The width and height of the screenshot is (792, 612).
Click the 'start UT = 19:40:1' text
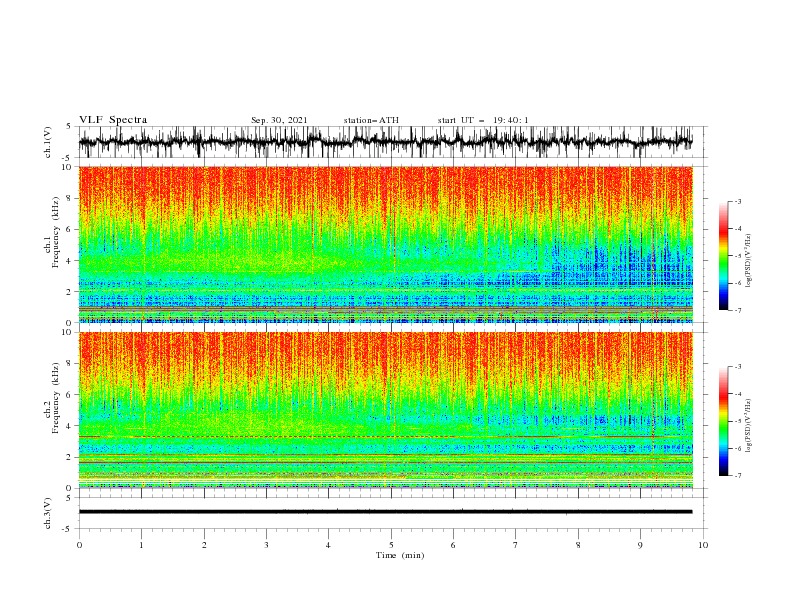(x=483, y=120)
